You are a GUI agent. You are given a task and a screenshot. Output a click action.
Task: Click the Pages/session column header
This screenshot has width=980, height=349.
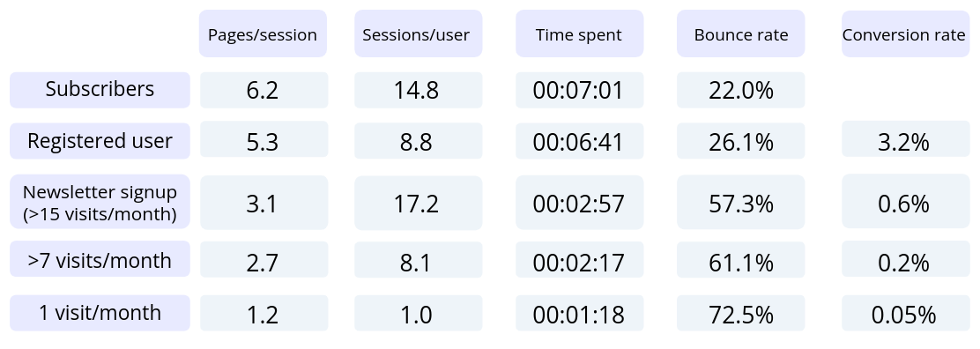[263, 33]
